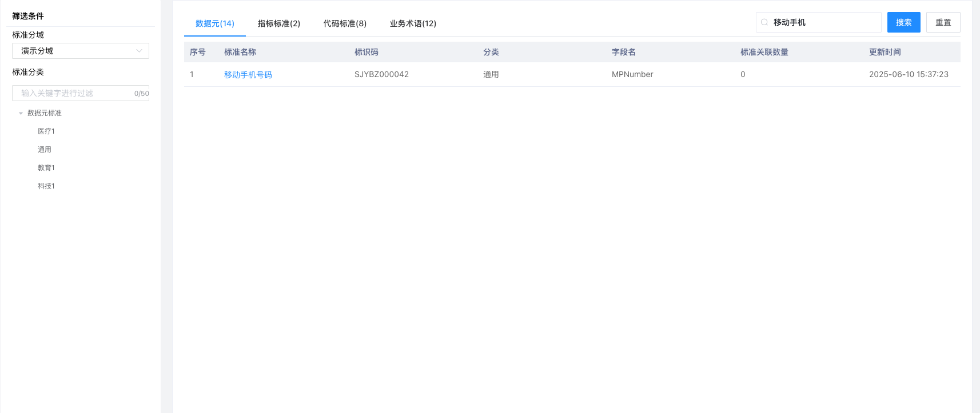Click the 筛选条件 panel heading
Screen dimensions: 980x413
pos(28,16)
